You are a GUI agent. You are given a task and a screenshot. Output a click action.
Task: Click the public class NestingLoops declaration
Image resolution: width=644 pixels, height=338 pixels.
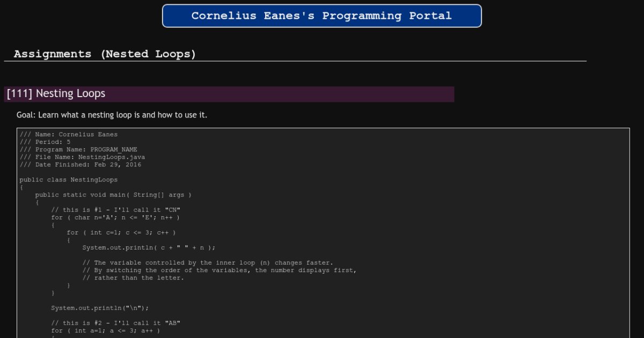click(69, 180)
